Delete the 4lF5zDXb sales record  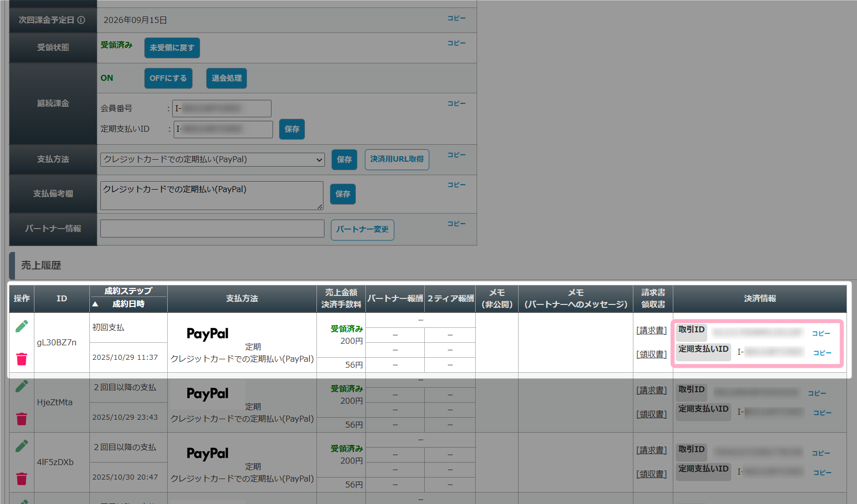(21, 479)
